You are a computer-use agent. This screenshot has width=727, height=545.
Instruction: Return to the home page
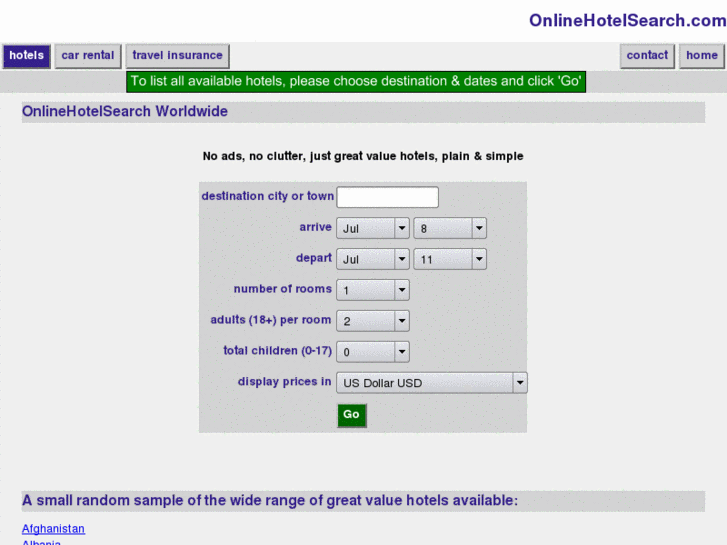point(701,56)
